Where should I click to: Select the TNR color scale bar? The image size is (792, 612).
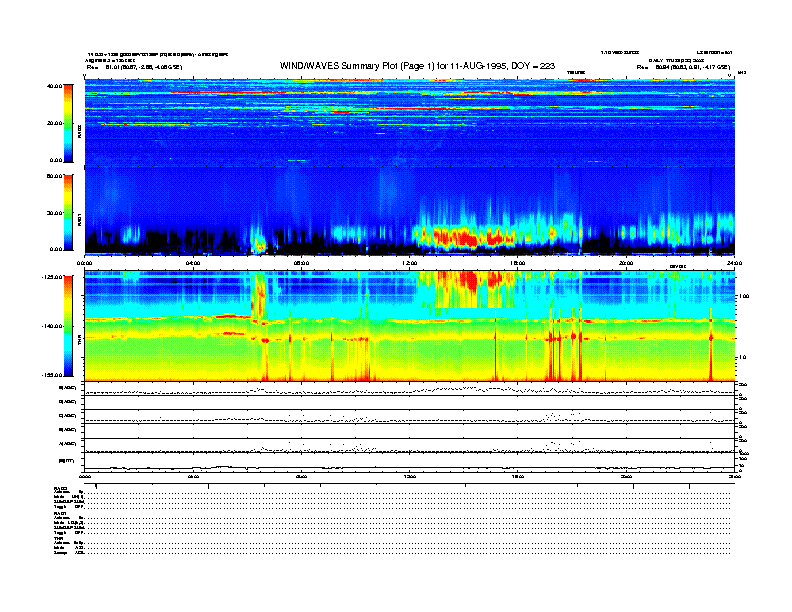[x=68, y=326]
